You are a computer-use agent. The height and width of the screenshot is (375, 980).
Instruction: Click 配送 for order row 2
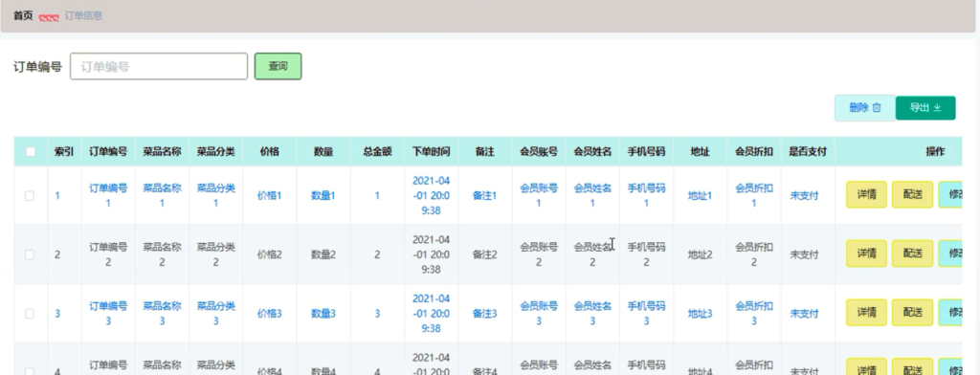coord(912,254)
